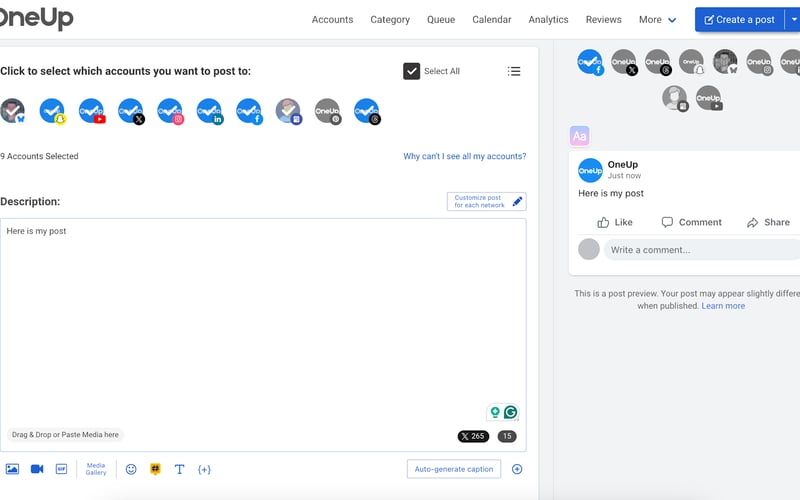
Task: Expand the More dropdown menu
Action: [x=657, y=19]
